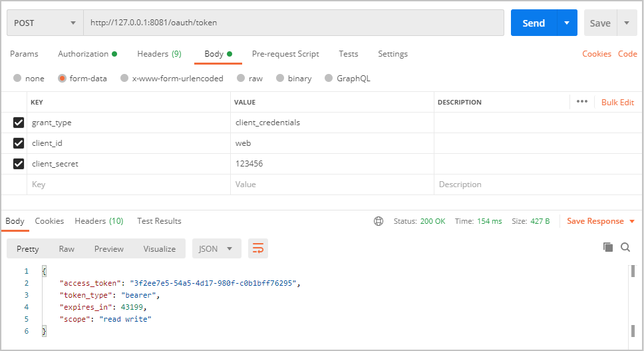Collapse the JSON object at line 1 brace
Viewport: 644px width, 351px height.
(x=44, y=271)
